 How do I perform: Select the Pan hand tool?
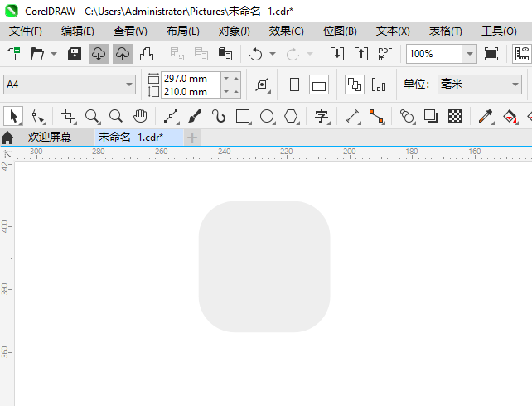tap(140, 116)
